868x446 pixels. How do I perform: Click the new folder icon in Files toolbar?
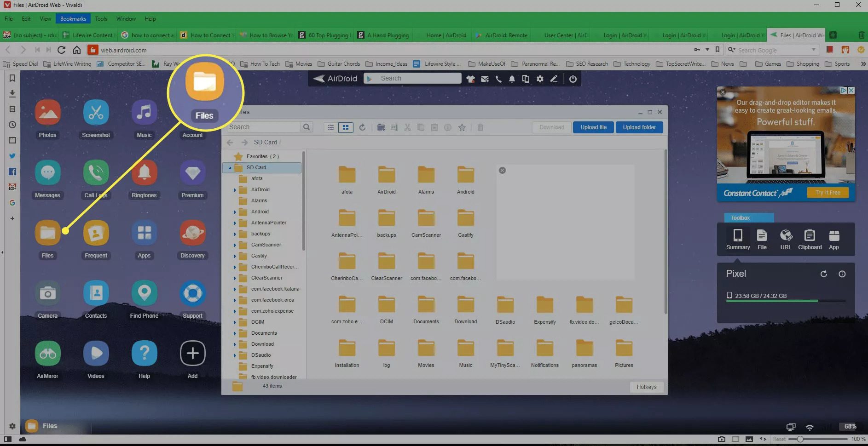pos(381,127)
